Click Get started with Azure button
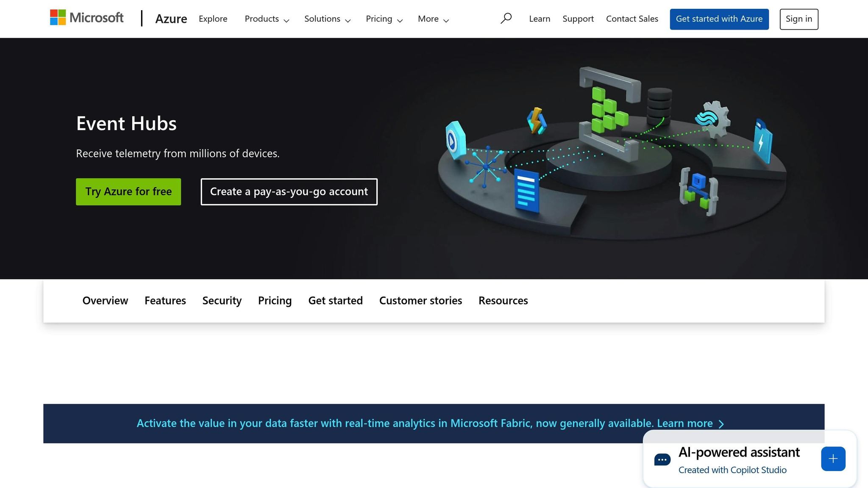The width and height of the screenshot is (868, 488). click(719, 19)
